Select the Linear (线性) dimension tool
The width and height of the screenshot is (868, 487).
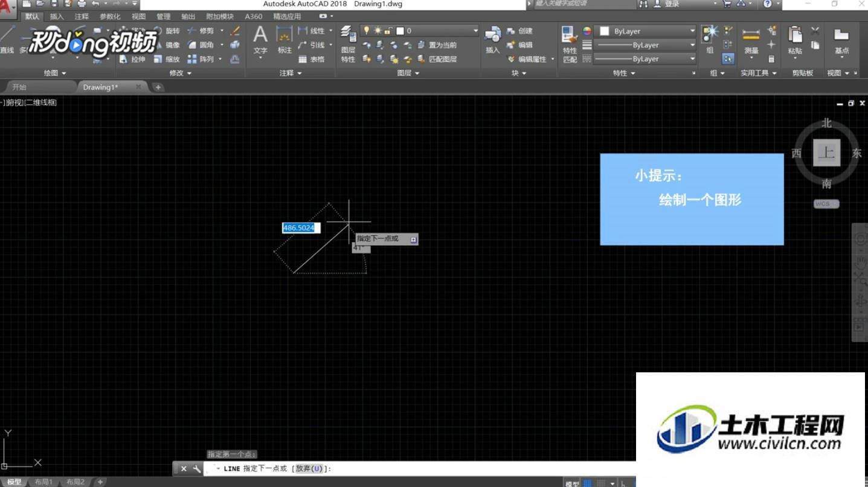coord(312,31)
